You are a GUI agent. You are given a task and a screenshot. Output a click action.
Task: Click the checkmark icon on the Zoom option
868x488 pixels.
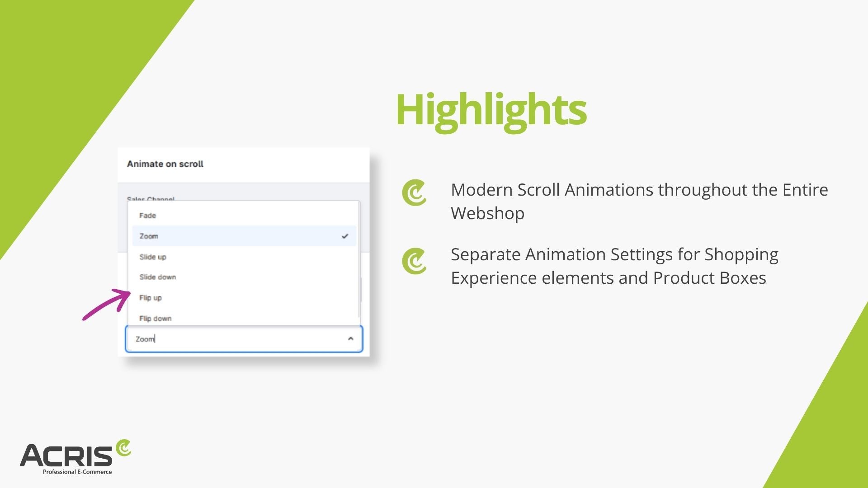[x=345, y=236]
